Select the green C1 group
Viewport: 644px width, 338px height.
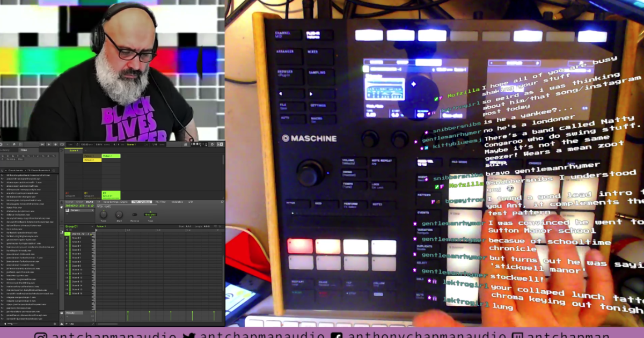coord(111,195)
